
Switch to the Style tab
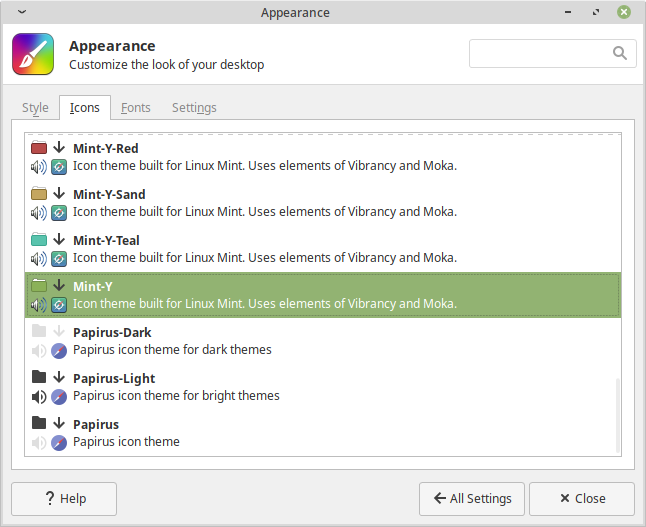[x=35, y=108]
